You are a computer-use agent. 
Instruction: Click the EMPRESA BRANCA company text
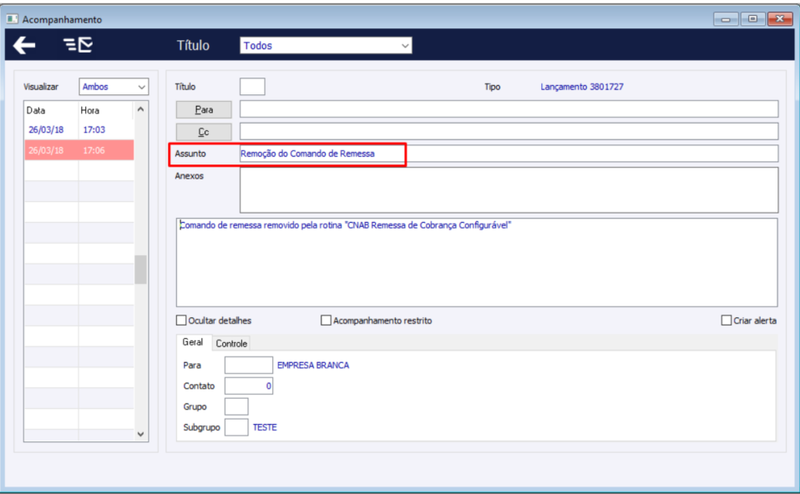[x=313, y=365]
